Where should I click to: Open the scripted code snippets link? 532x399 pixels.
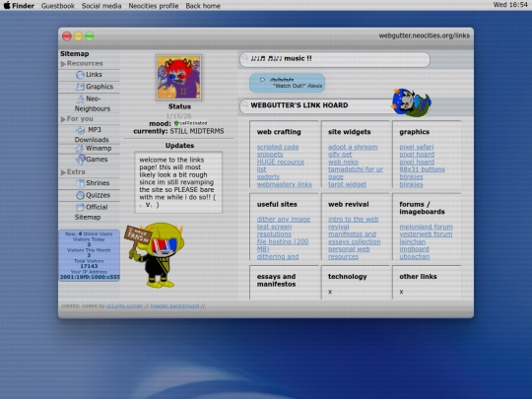[278, 151]
